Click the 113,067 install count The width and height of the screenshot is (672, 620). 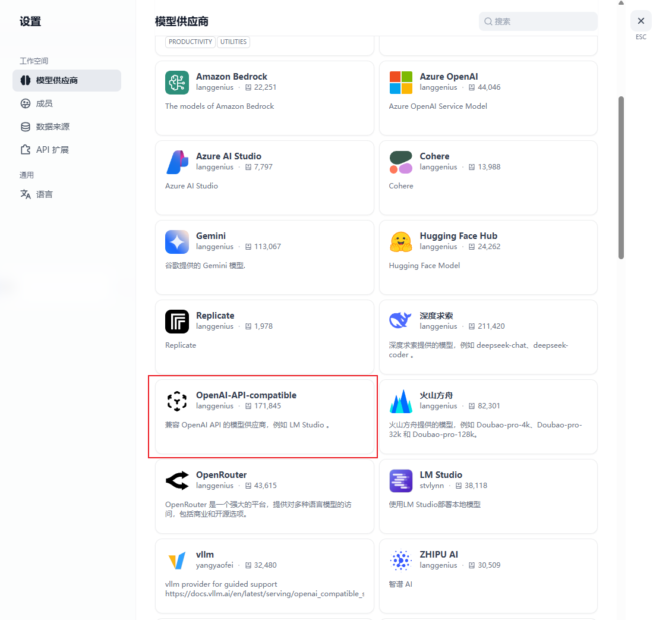267,247
